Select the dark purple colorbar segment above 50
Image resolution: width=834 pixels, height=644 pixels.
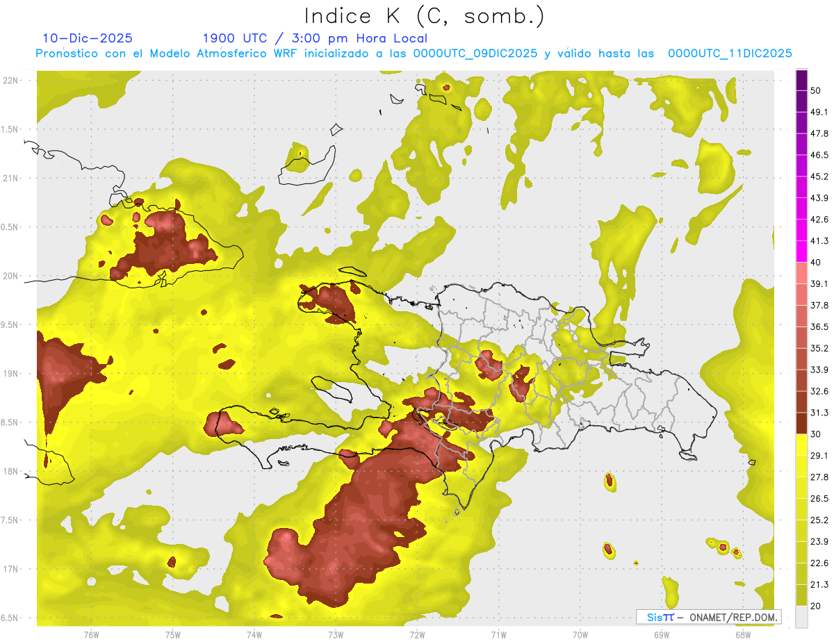pos(801,81)
